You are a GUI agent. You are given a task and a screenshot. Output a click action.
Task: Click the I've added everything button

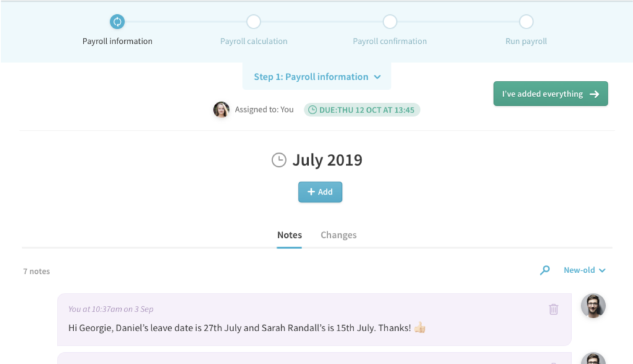click(x=550, y=93)
